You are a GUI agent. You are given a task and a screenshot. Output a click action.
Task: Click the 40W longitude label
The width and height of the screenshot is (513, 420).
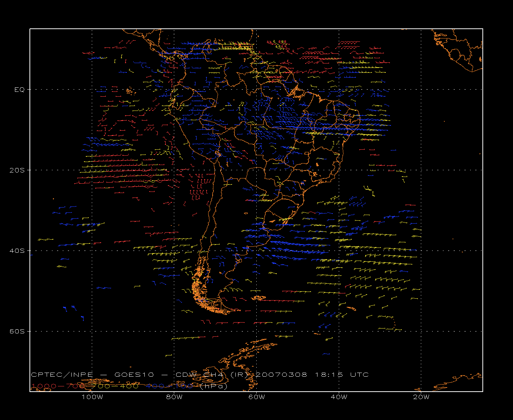(339, 397)
